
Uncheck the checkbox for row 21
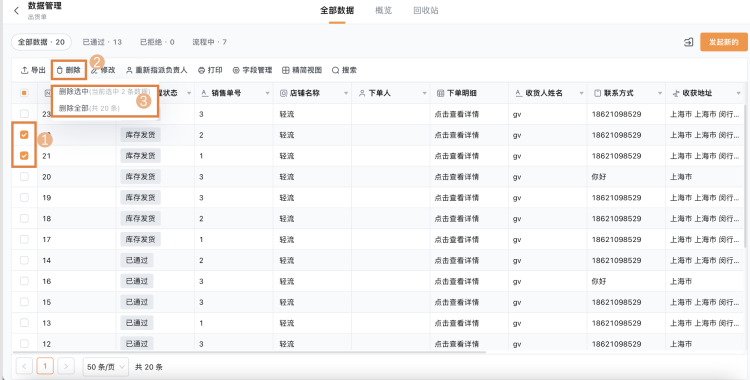coord(24,156)
